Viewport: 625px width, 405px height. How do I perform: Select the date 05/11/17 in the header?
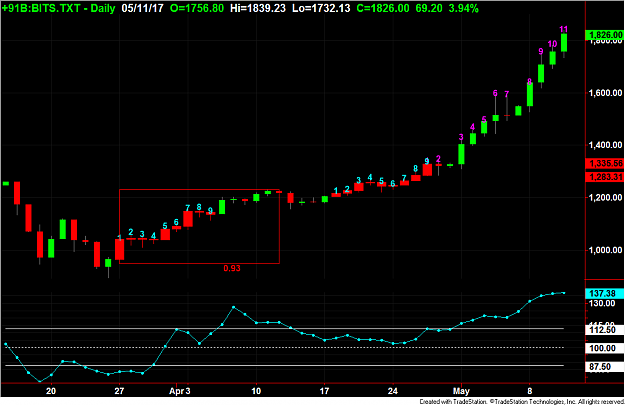point(142,8)
